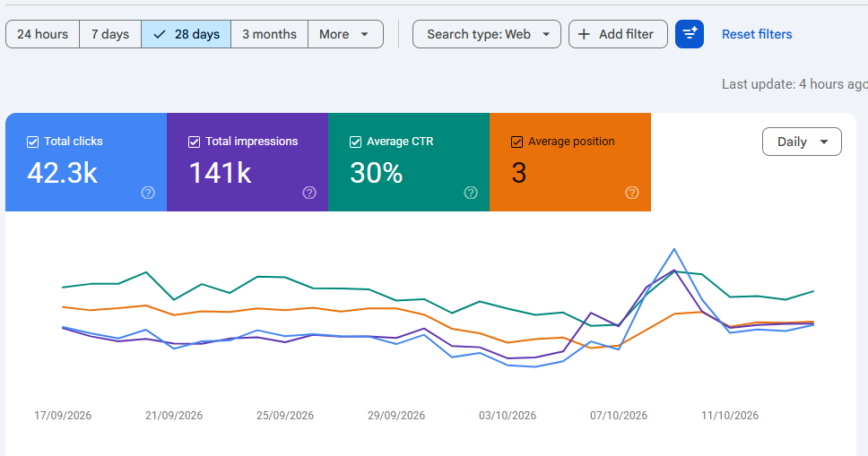Uncheck the Total impressions checkbox
The image size is (868, 456).
pos(194,142)
